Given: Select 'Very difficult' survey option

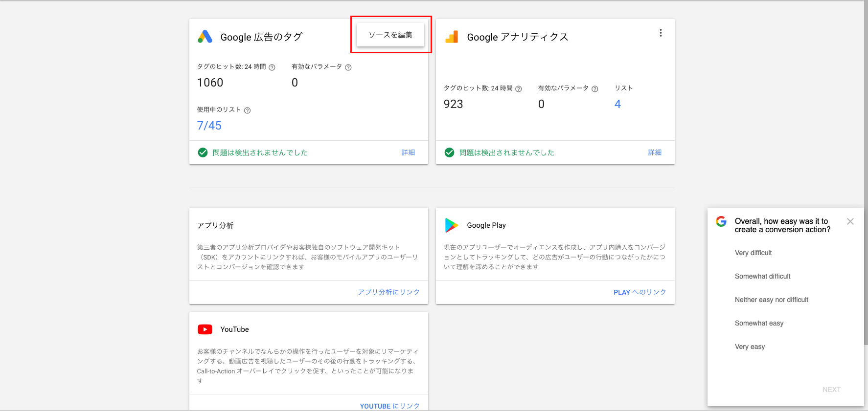Looking at the screenshot, I should click(753, 253).
